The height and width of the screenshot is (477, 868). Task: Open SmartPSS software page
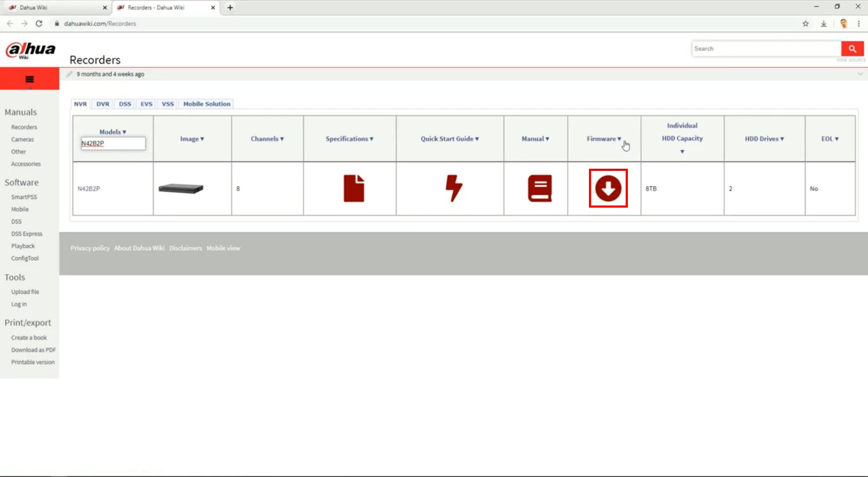pos(24,197)
